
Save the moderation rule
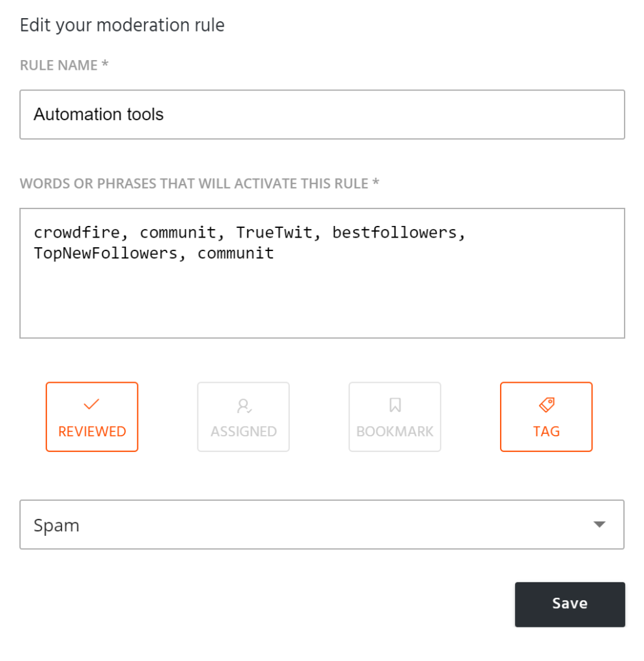point(570,604)
